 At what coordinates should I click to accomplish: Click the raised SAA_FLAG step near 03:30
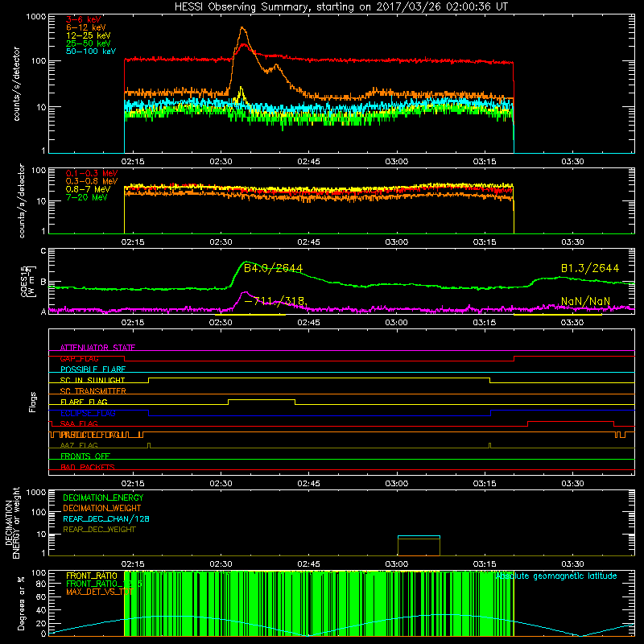pyautogui.click(x=571, y=421)
